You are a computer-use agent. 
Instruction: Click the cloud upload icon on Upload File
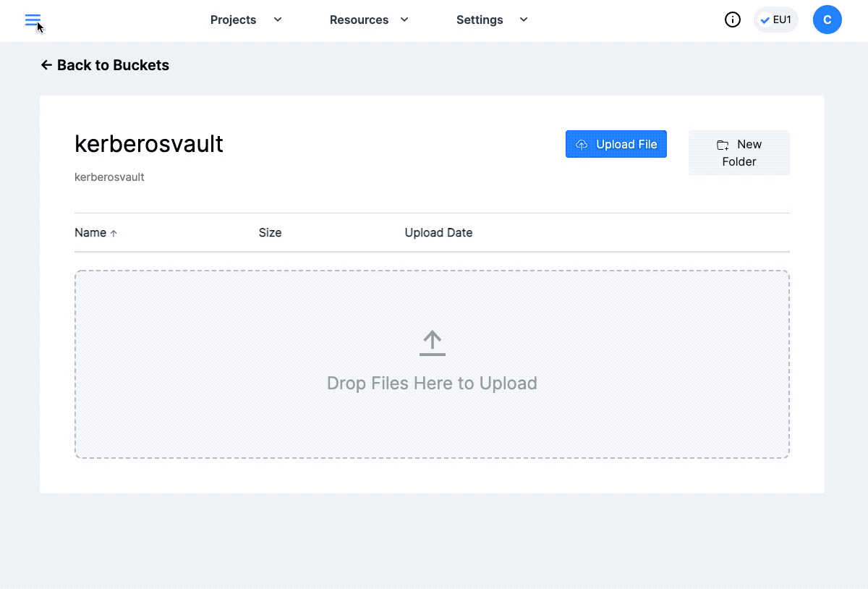click(x=582, y=145)
